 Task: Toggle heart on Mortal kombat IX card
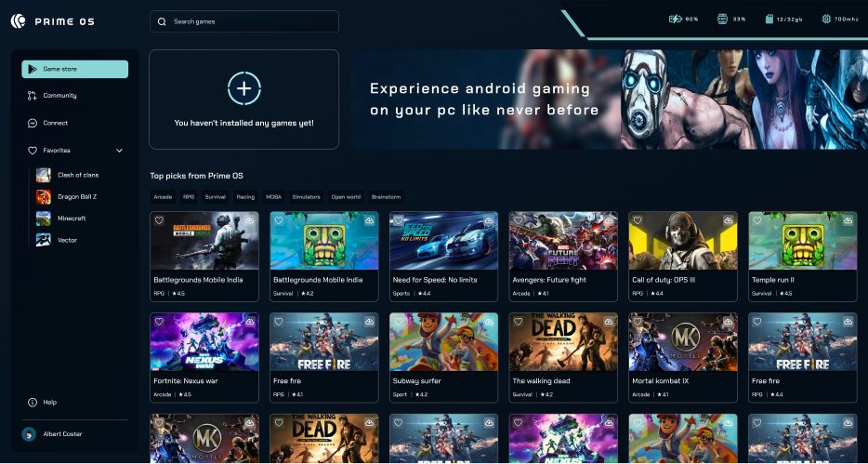(x=638, y=322)
